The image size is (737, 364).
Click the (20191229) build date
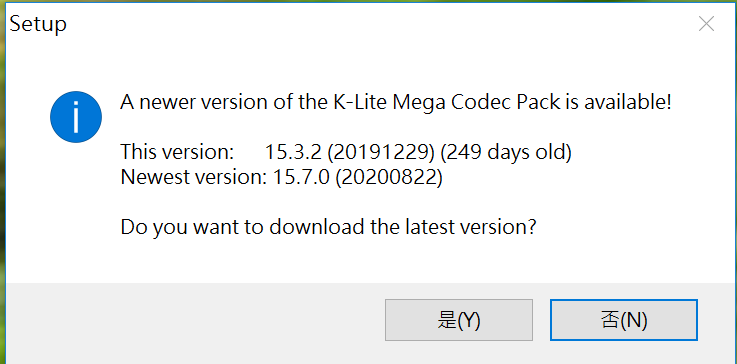pyautogui.click(x=381, y=152)
